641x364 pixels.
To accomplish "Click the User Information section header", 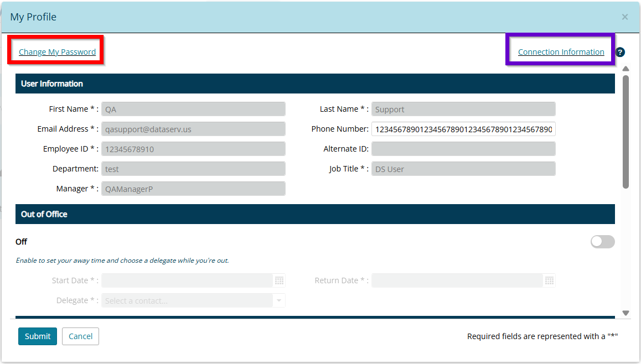I will tap(315, 84).
